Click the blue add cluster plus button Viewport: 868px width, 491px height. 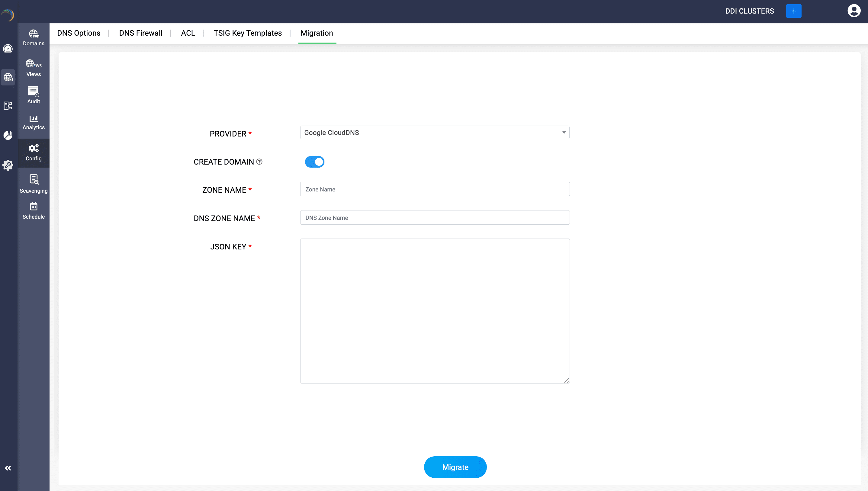click(793, 11)
